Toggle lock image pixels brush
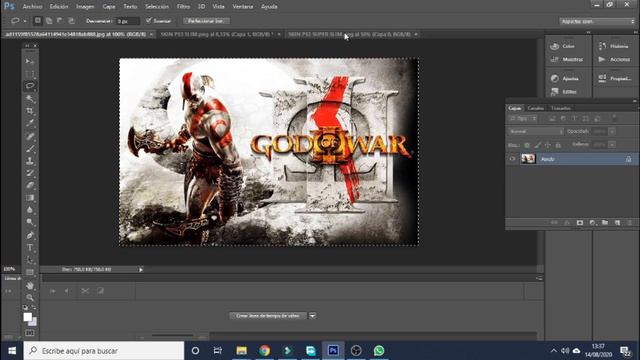The width and height of the screenshot is (640, 360). click(538, 145)
